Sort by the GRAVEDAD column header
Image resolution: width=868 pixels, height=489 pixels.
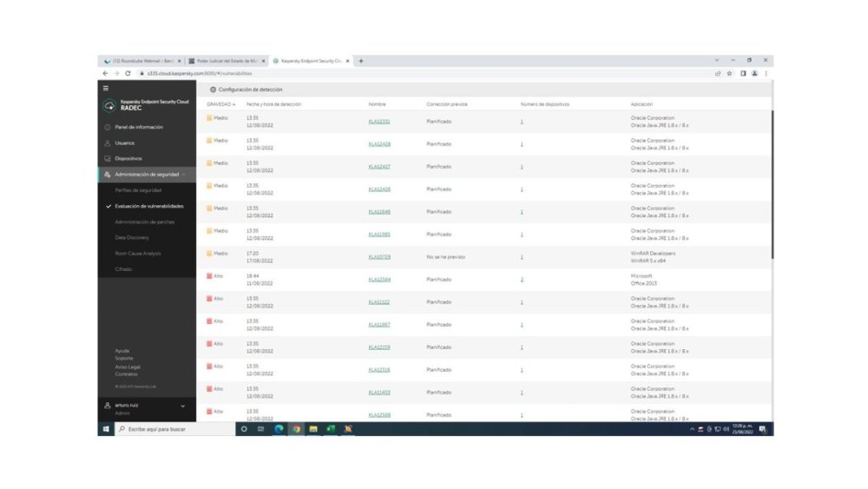click(220, 104)
